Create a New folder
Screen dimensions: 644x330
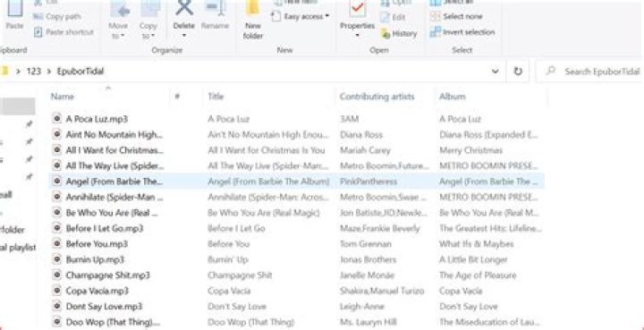click(253, 21)
